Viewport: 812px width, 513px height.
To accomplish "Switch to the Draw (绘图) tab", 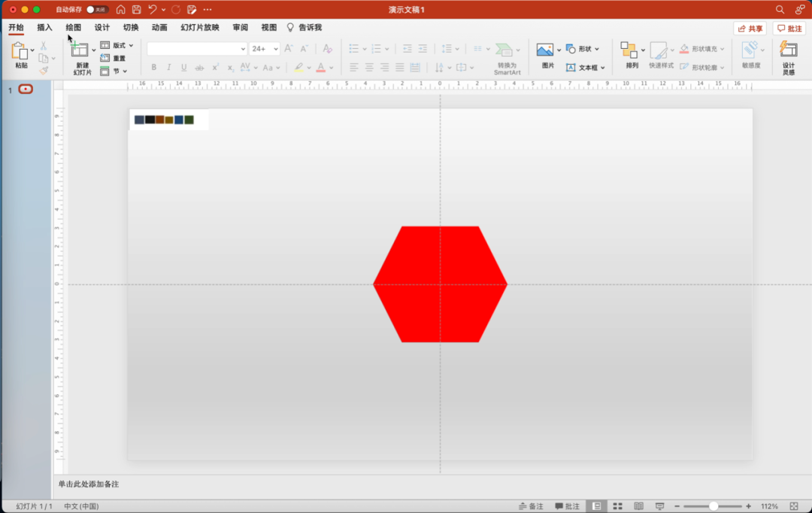I will 74,28.
